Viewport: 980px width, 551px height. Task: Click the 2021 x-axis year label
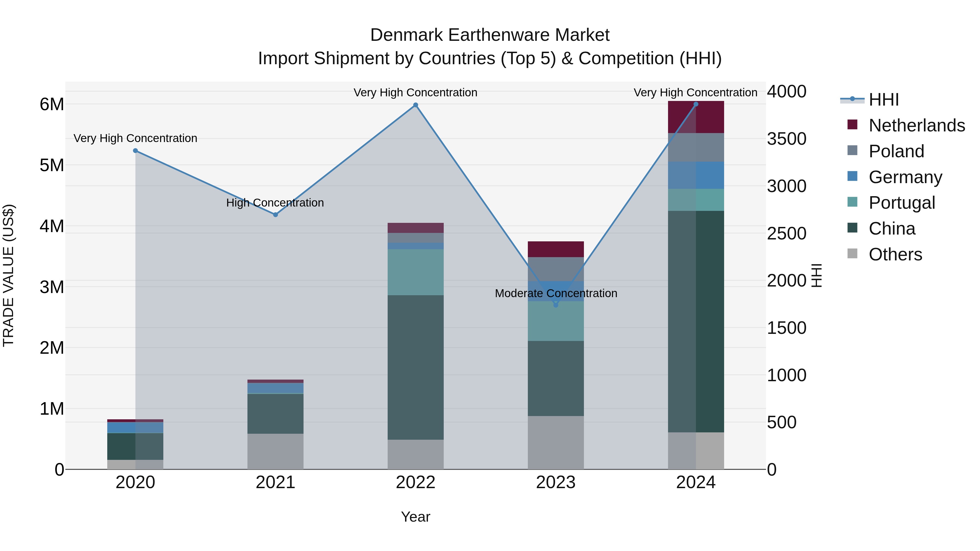[x=276, y=482]
